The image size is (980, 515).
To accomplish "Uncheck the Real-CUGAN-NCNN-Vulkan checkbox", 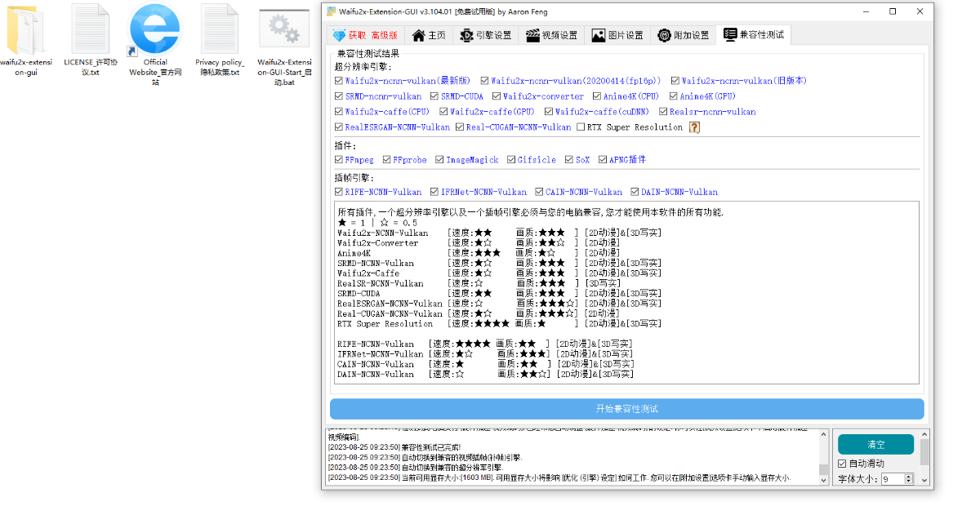I will pyautogui.click(x=460, y=127).
